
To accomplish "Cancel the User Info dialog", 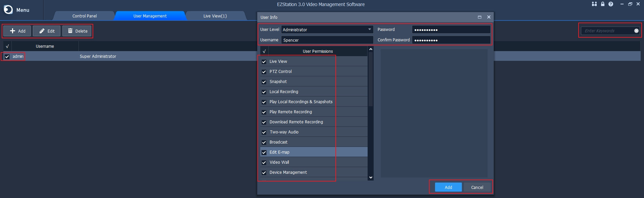I will coord(477,187).
